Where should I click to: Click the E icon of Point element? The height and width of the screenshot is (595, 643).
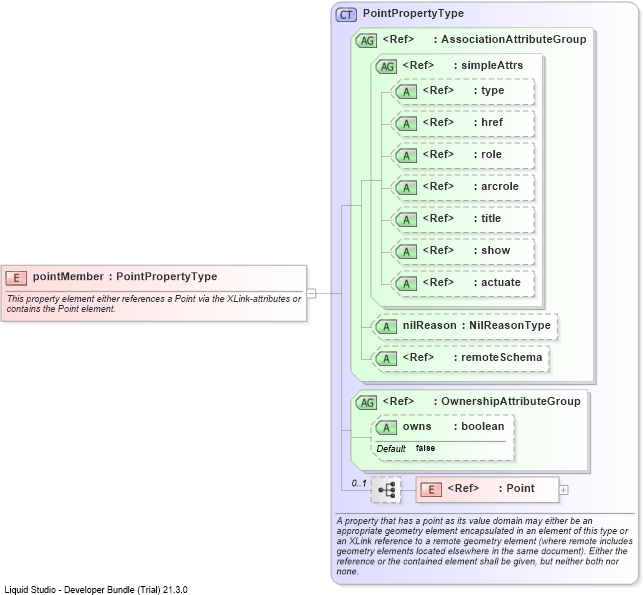click(x=431, y=490)
